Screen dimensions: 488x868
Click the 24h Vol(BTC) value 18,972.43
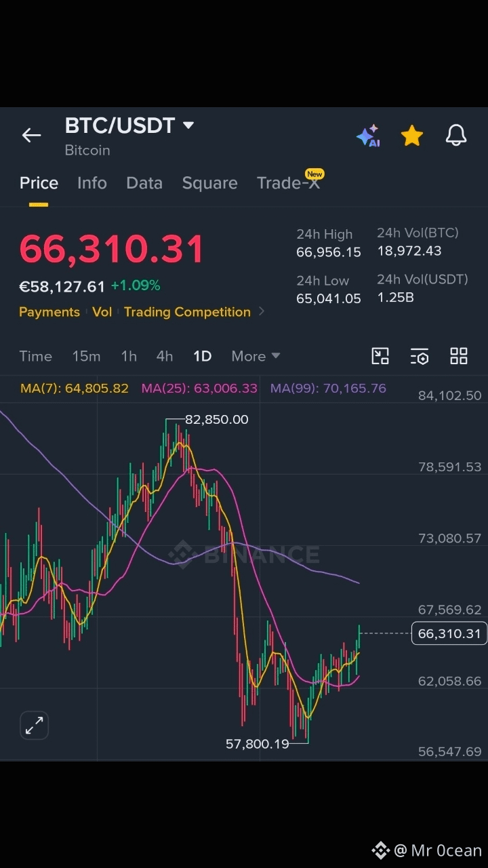[x=409, y=251]
